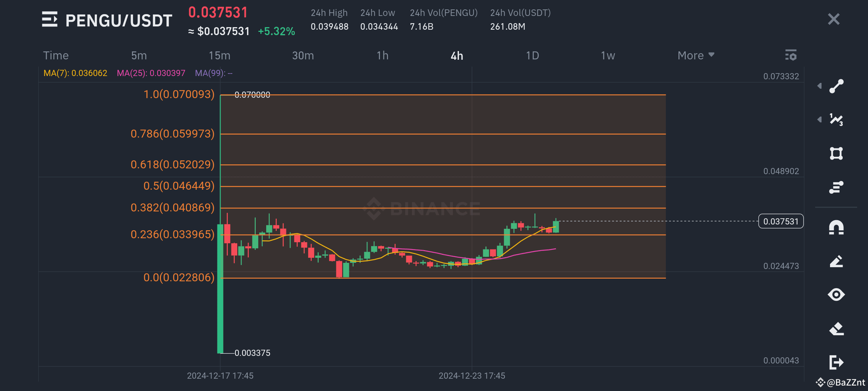868x391 pixels.
Task: Open the wave/Elliott drawing tool
Action: pos(836,119)
